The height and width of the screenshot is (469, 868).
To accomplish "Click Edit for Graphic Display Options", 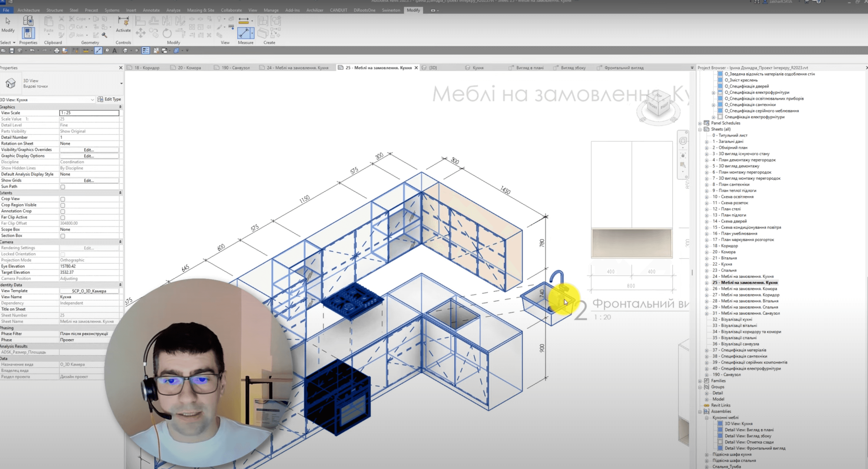I will pyautogui.click(x=89, y=156).
